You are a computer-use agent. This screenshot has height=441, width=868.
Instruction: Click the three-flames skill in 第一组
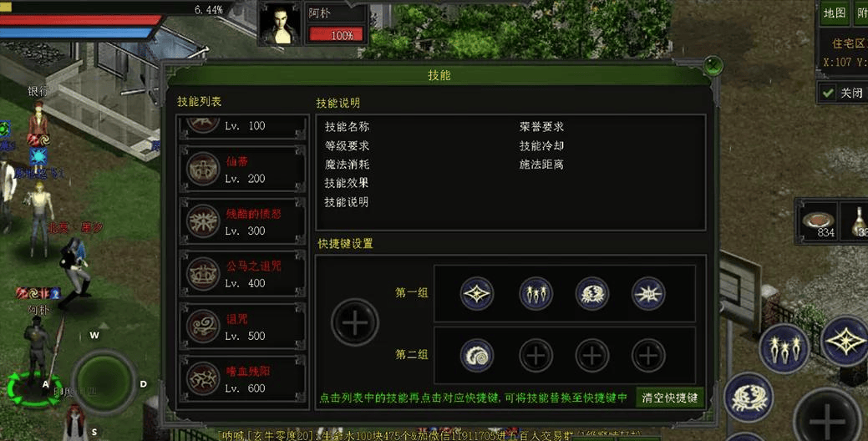(536, 293)
